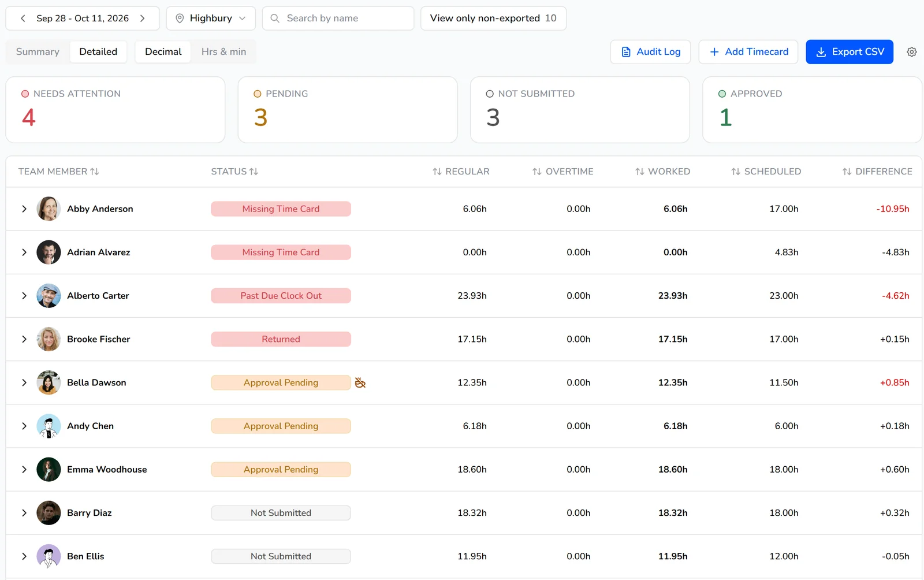Screen dimensions: 924x580
Task: Click Alberto Carter's Past Due Clock Out status
Action: (281, 296)
